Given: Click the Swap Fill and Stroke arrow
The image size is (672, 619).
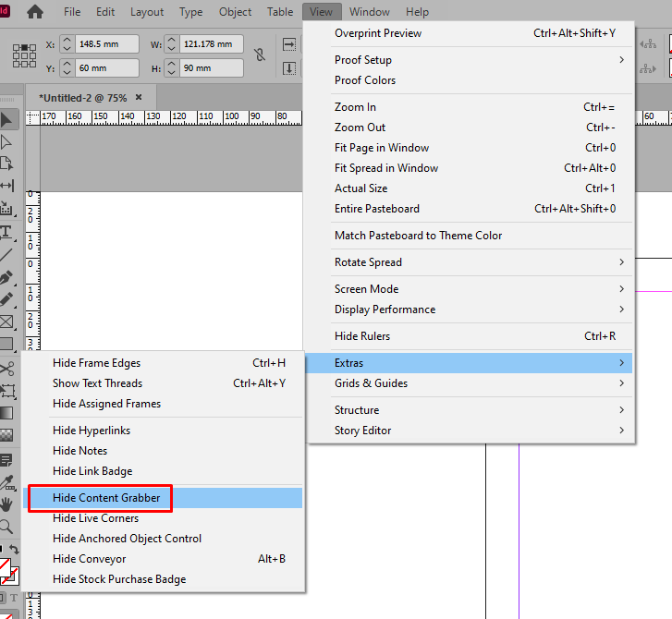Looking at the screenshot, I should click(14, 549).
